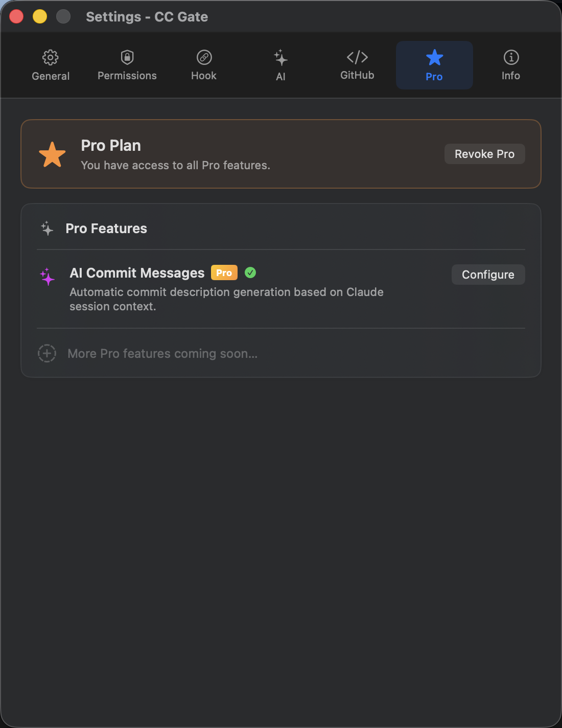Select the More Pro features coming soon text
Image resolution: width=562 pixels, height=728 pixels.
(x=162, y=353)
